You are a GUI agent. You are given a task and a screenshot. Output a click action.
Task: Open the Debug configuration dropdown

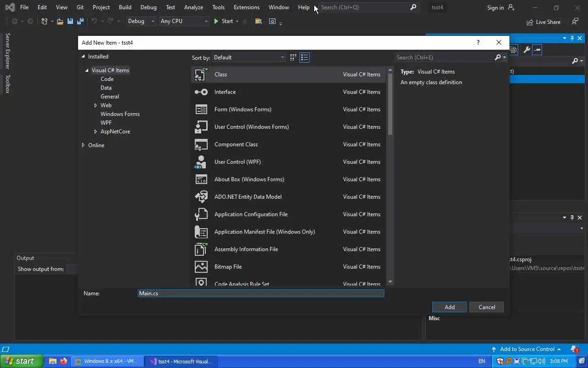tap(141, 21)
